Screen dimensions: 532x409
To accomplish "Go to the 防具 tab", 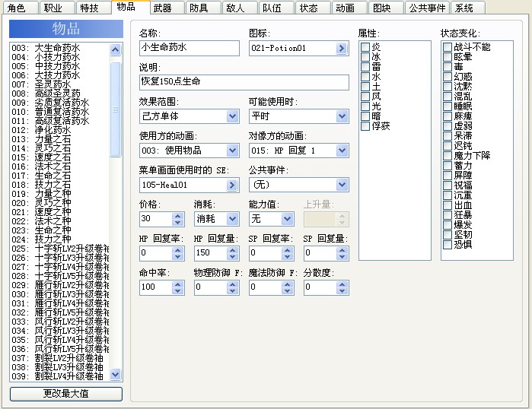I will pos(203,8).
